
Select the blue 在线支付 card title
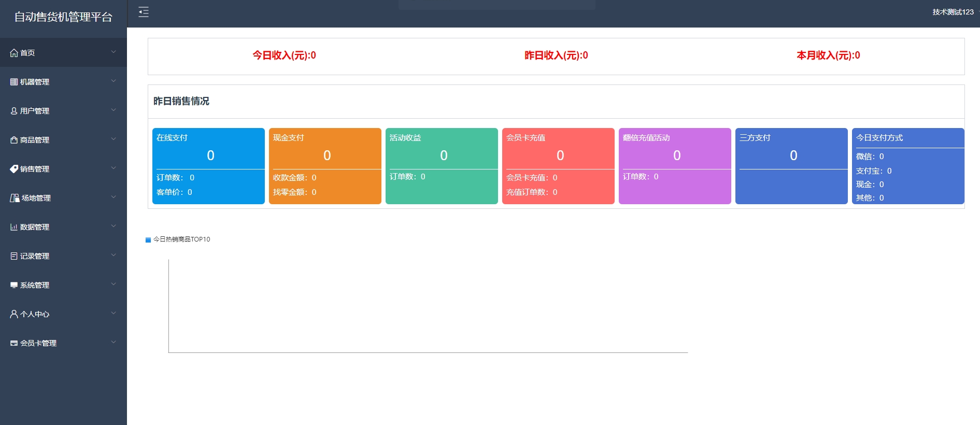[172, 138]
